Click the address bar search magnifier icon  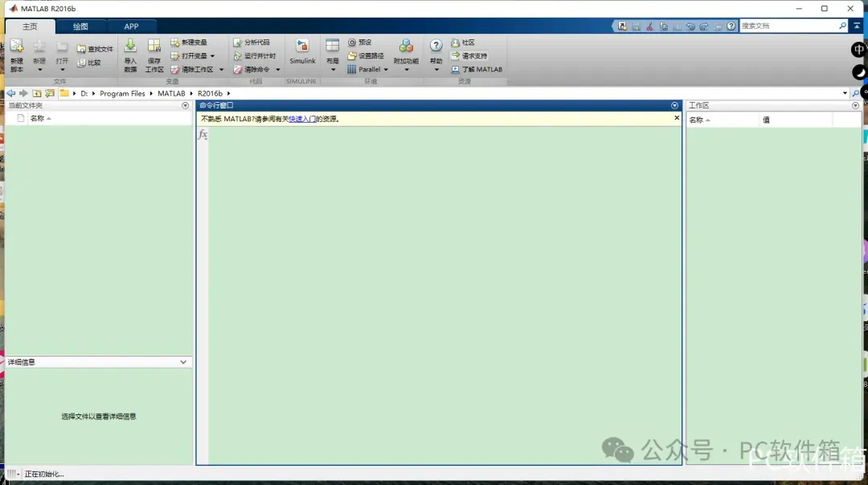pos(856,93)
